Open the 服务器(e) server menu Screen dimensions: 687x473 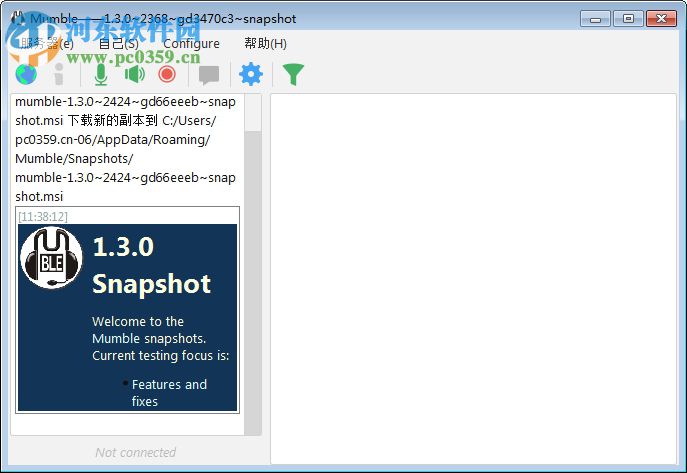(x=47, y=43)
